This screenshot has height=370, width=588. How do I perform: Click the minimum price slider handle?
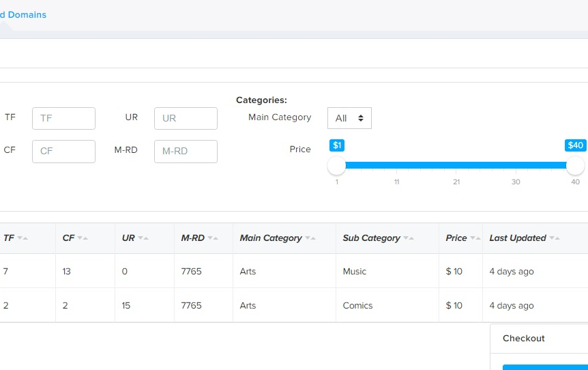(x=336, y=165)
